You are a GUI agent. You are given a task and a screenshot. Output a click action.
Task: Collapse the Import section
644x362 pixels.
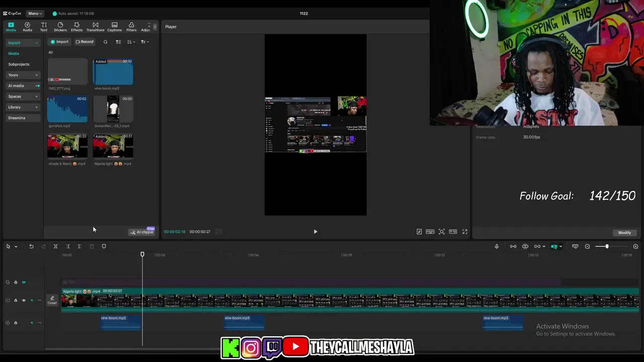(x=23, y=43)
